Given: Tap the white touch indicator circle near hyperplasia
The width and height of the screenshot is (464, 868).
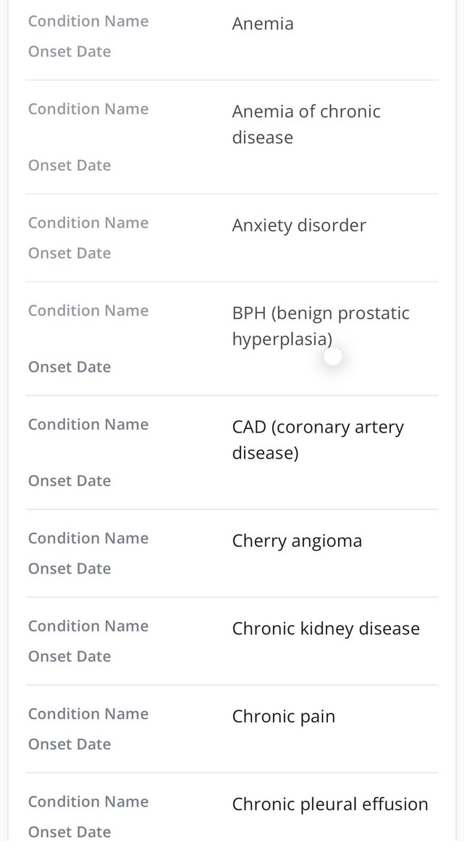Looking at the screenshot, I should point(333,357).
